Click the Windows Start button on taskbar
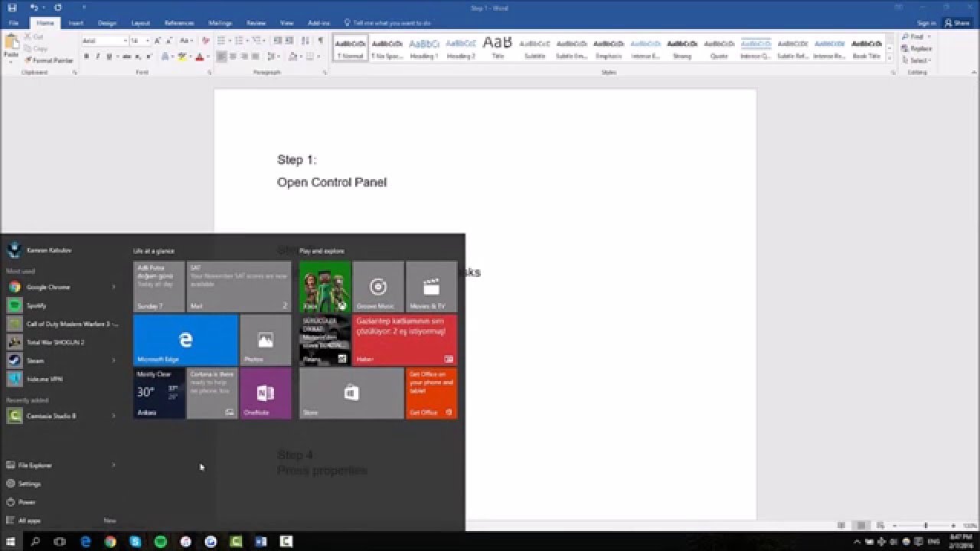Viewport: 980px width, 551px height. click(11, 542)
